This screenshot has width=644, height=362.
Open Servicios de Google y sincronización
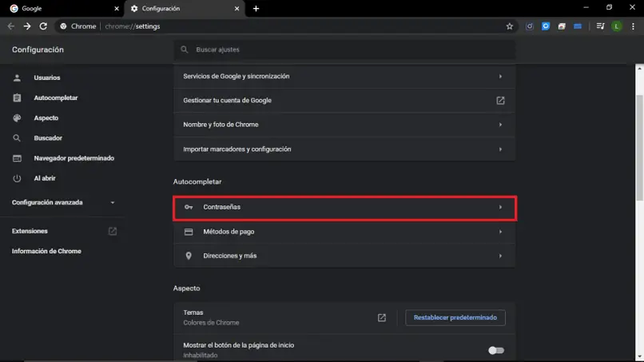pos(344,77)
